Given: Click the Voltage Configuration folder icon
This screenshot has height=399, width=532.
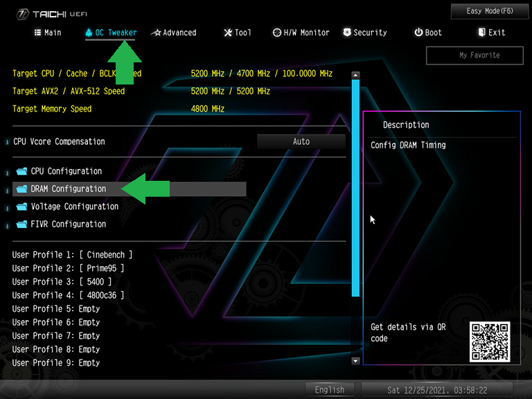Looking at the screenshot, I should [x=21, y=206].
